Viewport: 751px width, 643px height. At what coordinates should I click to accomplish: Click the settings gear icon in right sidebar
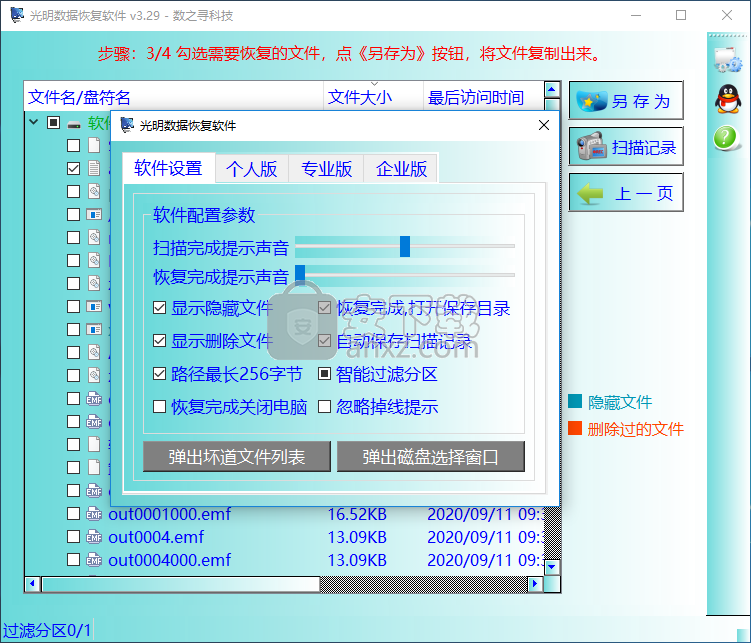[x=728, y=60]
